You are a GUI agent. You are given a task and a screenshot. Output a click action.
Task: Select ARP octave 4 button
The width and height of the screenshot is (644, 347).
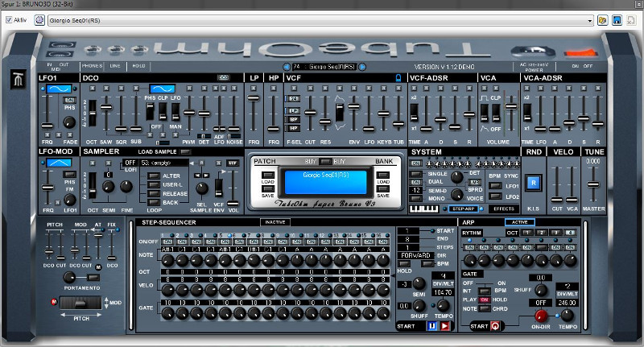pos(570,233)
